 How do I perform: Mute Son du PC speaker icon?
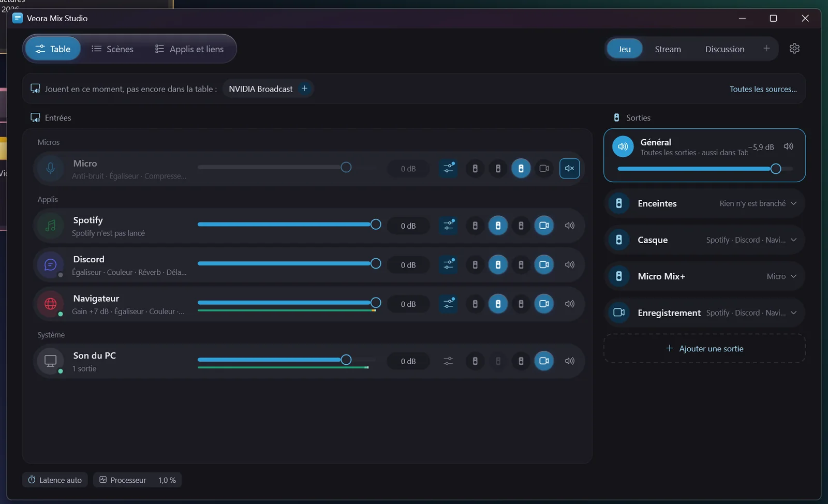point(569,361)
